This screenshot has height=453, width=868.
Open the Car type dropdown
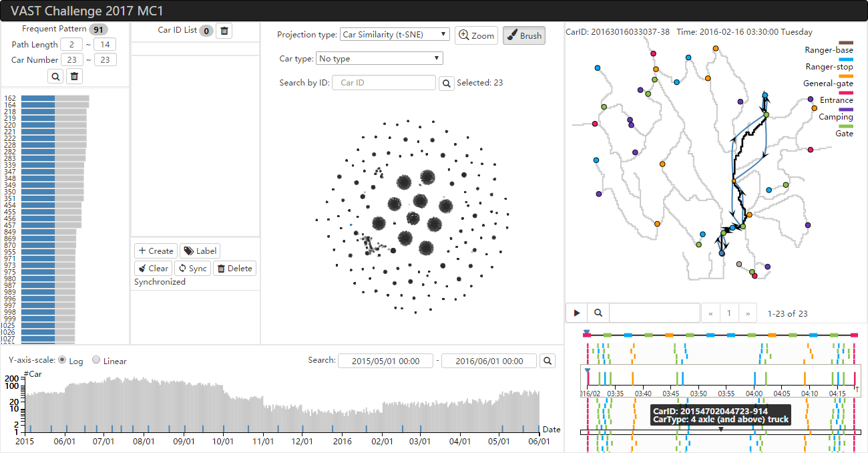379,59
